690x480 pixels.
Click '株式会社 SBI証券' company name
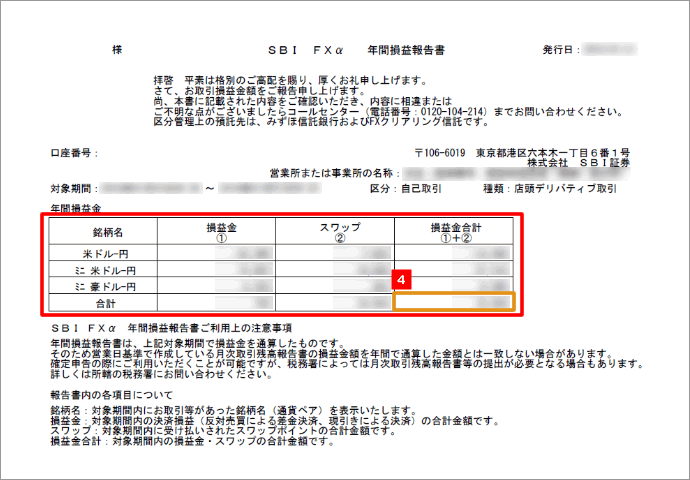579,163
